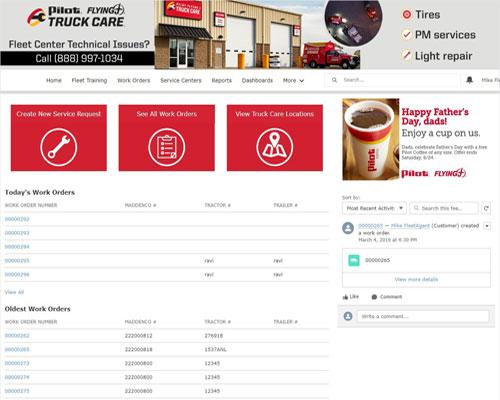The height and width of the screenshot is (400, 500).
Task: Open the feed post actions dropdown arrow
Action: coord(487,226)
